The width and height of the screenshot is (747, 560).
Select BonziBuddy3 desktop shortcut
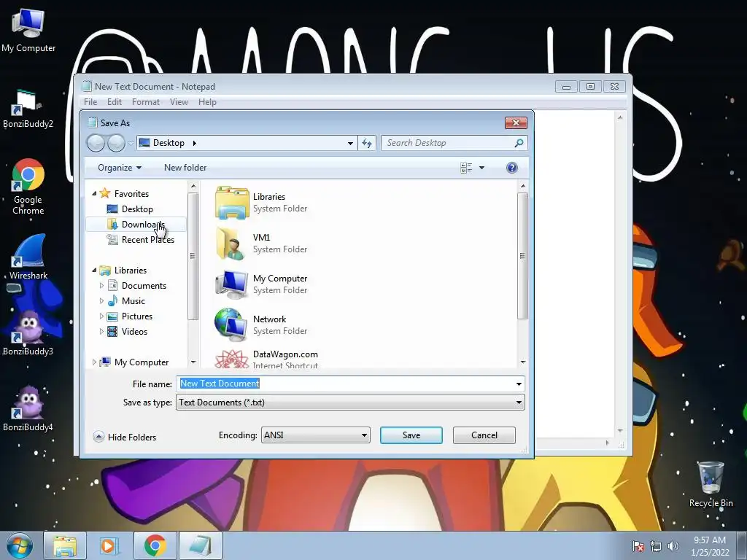28,332
